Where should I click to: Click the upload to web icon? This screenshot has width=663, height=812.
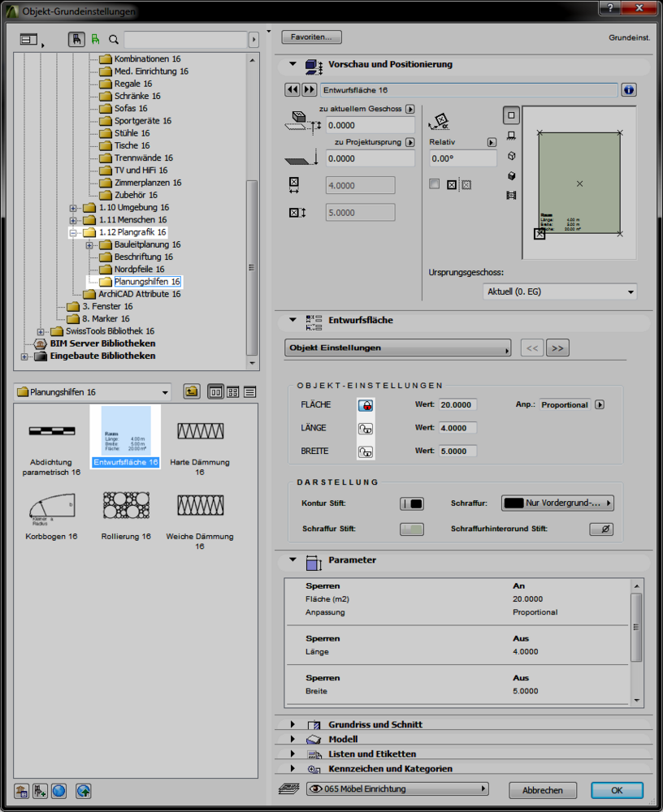point(84,791)
